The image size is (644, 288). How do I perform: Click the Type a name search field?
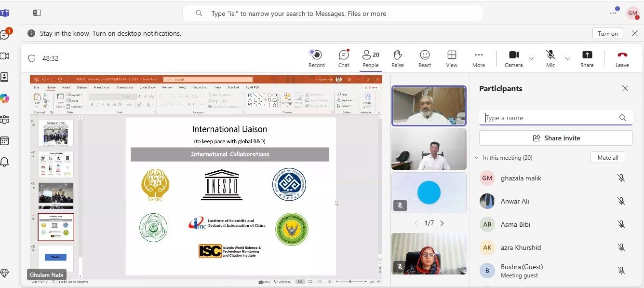[x=556, y=118]
